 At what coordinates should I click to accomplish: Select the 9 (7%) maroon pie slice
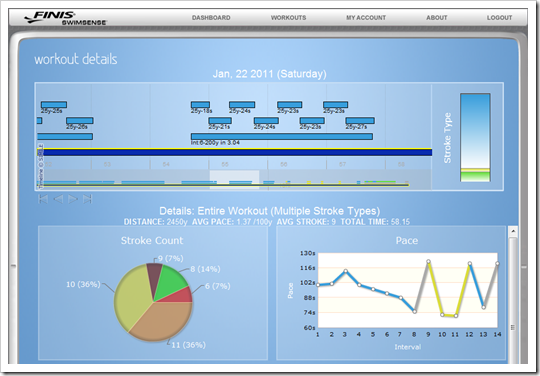(154, 277)
